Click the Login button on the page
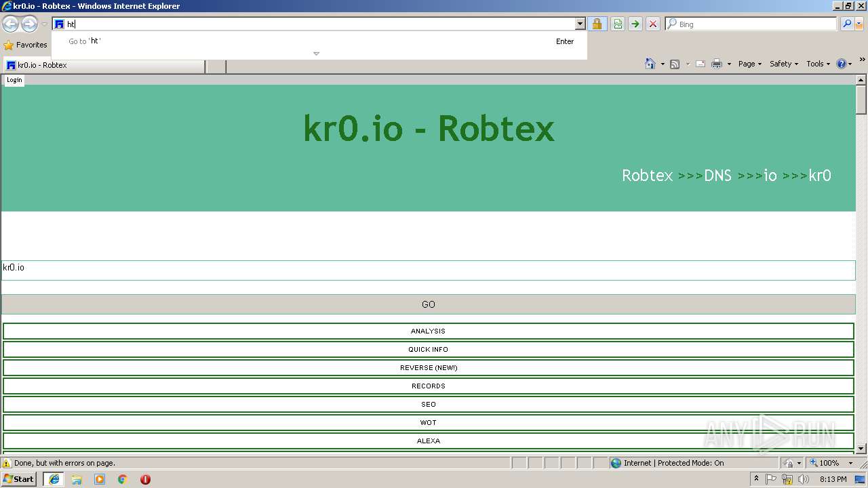Screen dimensions: 868x488 14,80
